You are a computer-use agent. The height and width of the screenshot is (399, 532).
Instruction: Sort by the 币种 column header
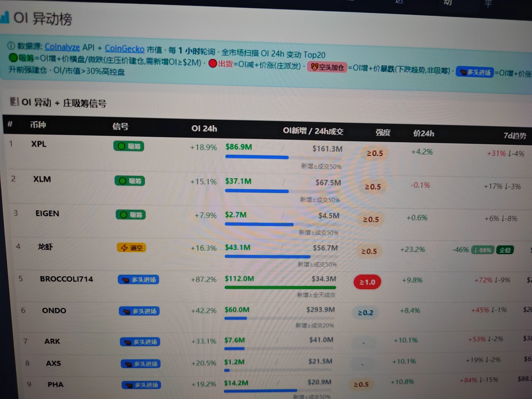coord(38,125)
